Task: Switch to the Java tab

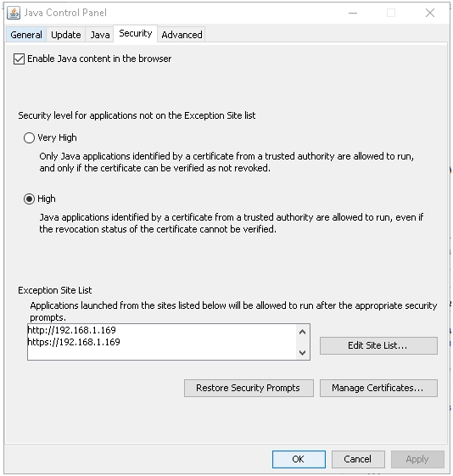Action: [100, 35]
